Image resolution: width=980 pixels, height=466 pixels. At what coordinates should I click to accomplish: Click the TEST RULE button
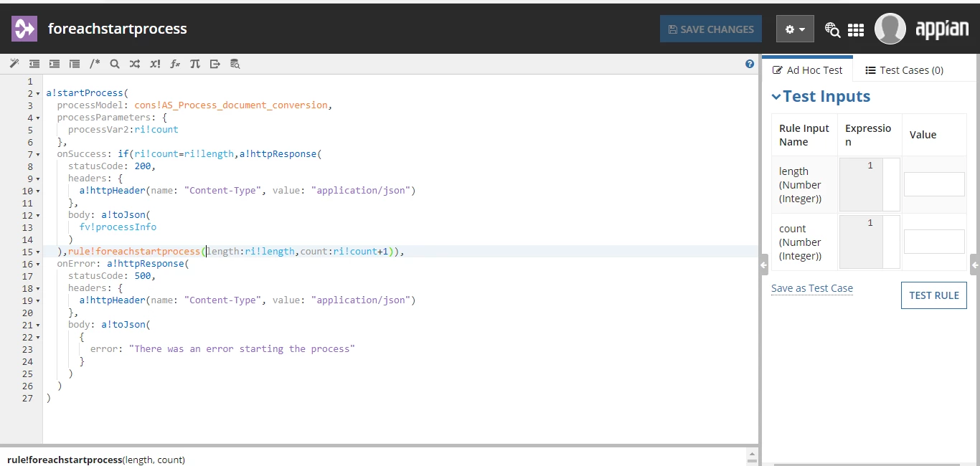(x=934, y=295)
